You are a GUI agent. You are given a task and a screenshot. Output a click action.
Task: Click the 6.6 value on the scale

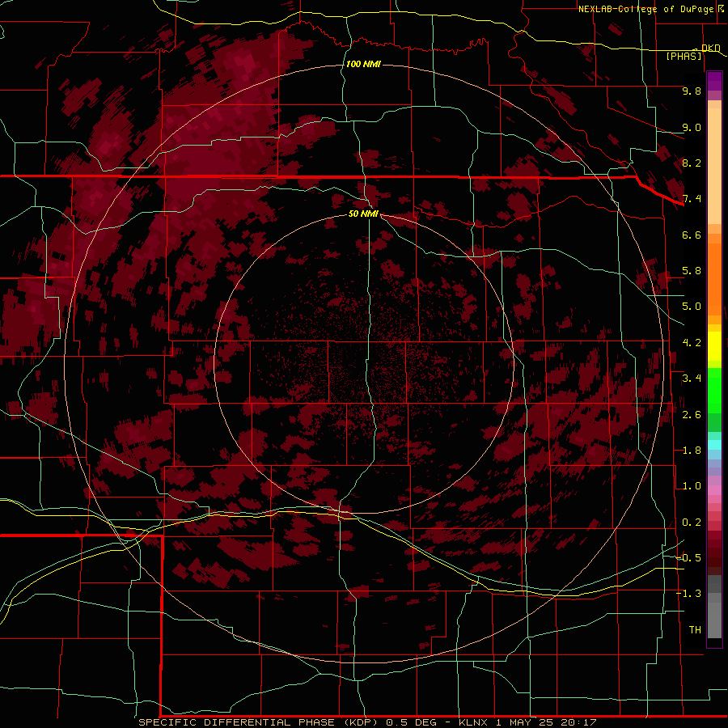tap(692, 235)
